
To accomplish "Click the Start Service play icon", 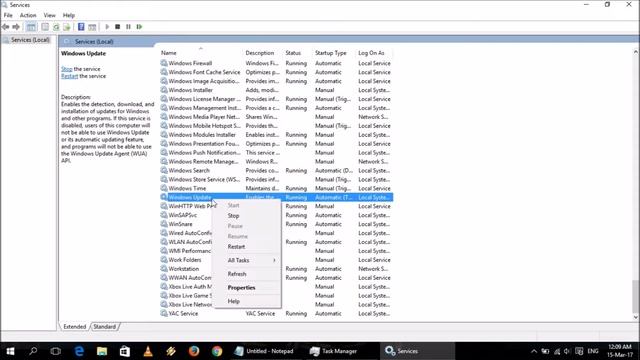I will (x=107, y=27).
